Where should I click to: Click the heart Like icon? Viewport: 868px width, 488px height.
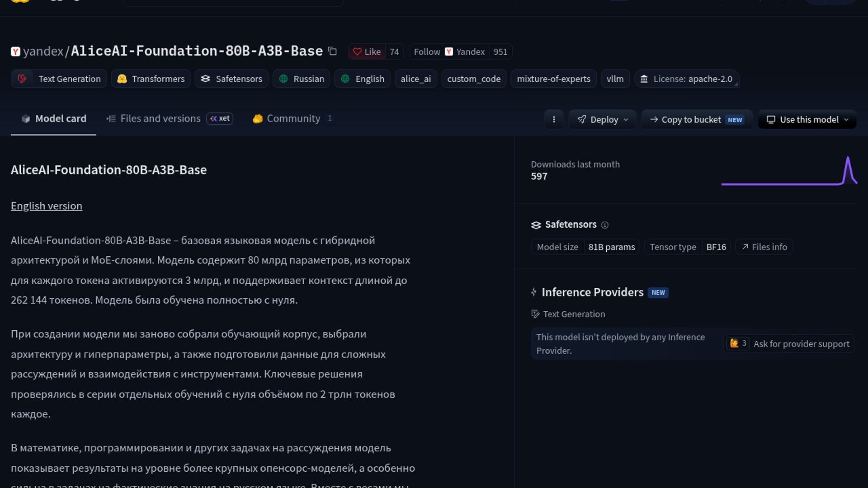[357, 52]
